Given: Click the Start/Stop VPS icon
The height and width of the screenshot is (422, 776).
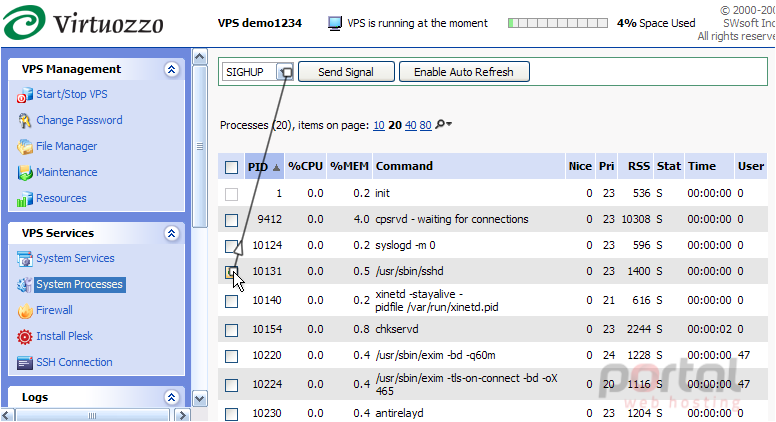Looking at the screenshot, I should pyautogui.click(x=25, y=95).
